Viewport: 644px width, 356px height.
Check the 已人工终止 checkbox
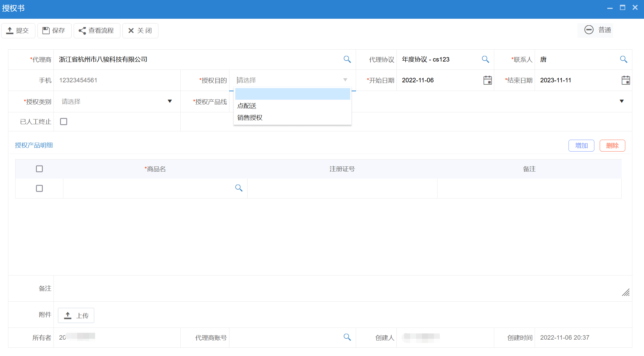(x=63, y=121)
